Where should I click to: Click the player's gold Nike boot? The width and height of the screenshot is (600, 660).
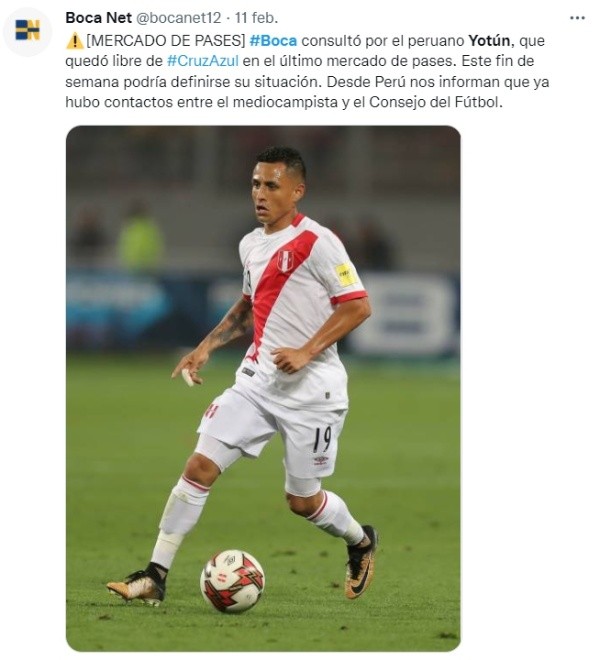point(360,562)
